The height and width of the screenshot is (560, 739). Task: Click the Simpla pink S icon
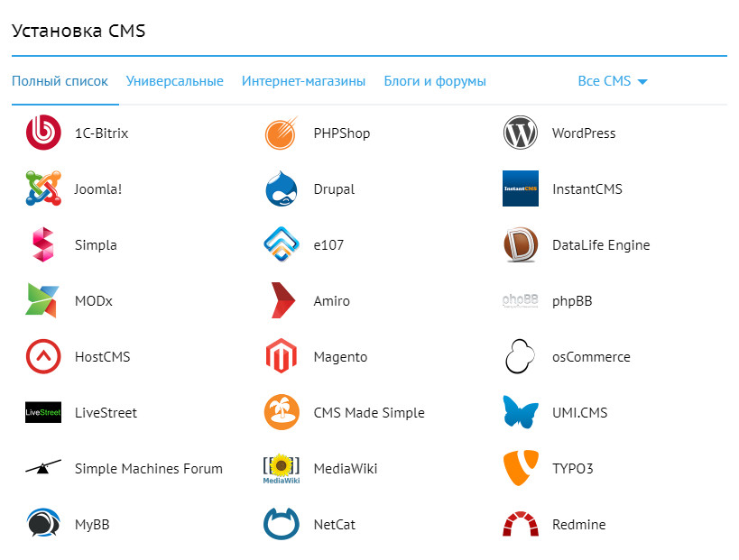point(43,244)
